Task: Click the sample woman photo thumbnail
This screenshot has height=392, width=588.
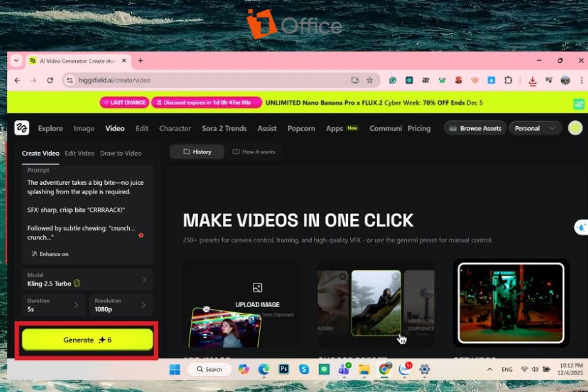Action: pyautogui.click(x=224, y=328)
